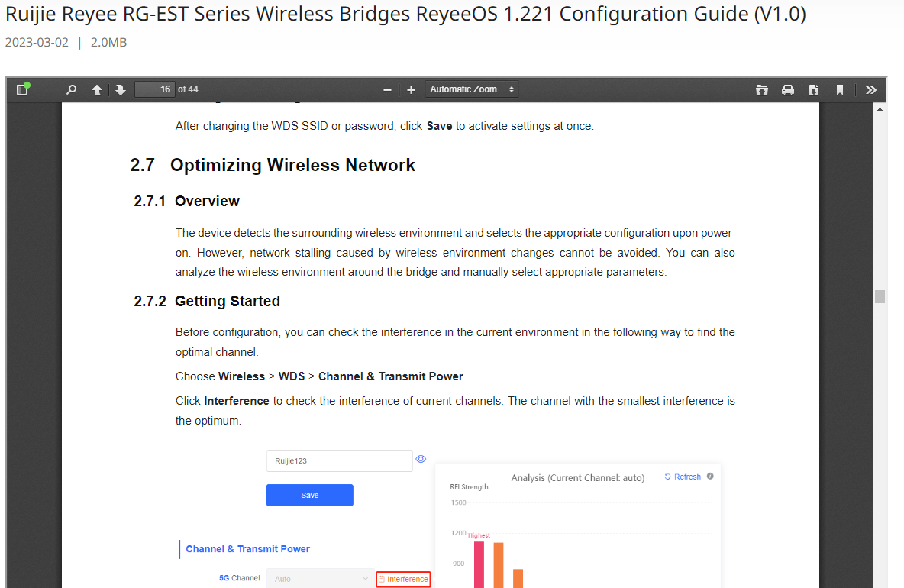The image size is (904, 588).
Task: Toggle the PDF sidebar panel
Action: coord(23,89)
